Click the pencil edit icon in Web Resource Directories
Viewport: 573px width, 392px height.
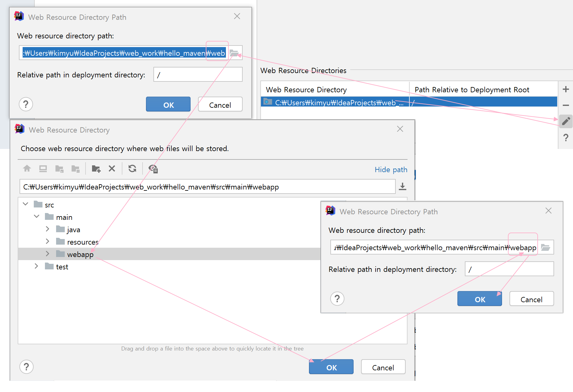coord(566,121)
